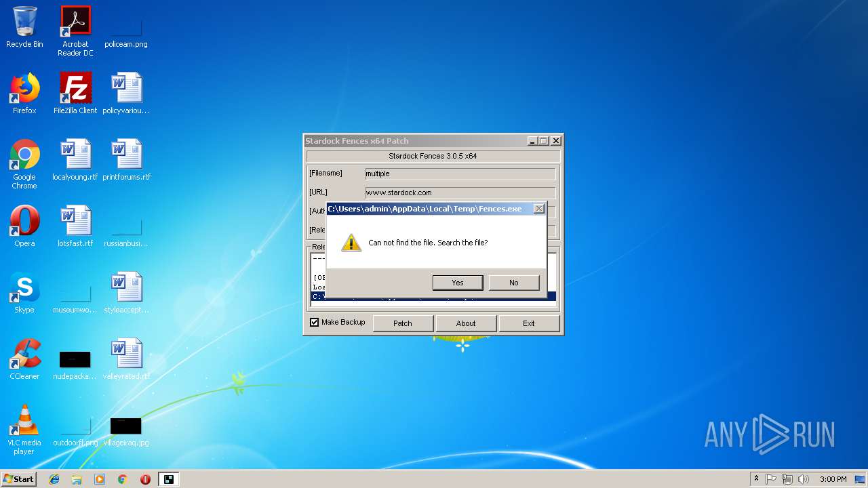Open Google Chrome desktop shortcut
868x488 pixels.
pos(24,164)
